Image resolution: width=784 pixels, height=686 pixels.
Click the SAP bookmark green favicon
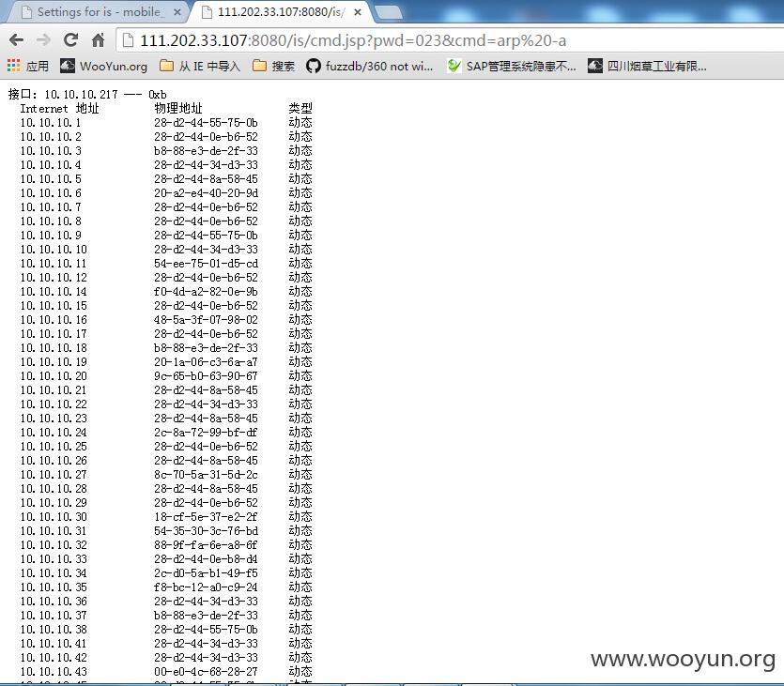point(454,66)
